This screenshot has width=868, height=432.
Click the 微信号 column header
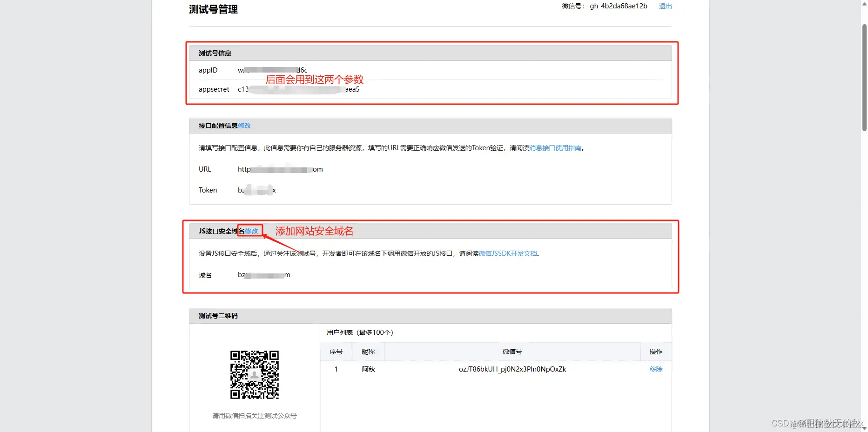pyautogui.click(x=512, y=352)
